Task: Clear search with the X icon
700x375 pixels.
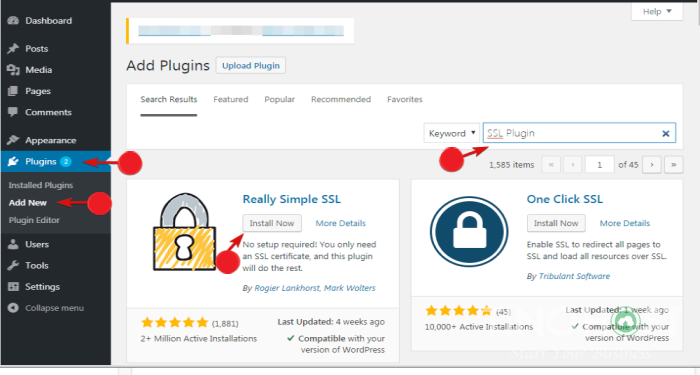Action: [666, 133]
